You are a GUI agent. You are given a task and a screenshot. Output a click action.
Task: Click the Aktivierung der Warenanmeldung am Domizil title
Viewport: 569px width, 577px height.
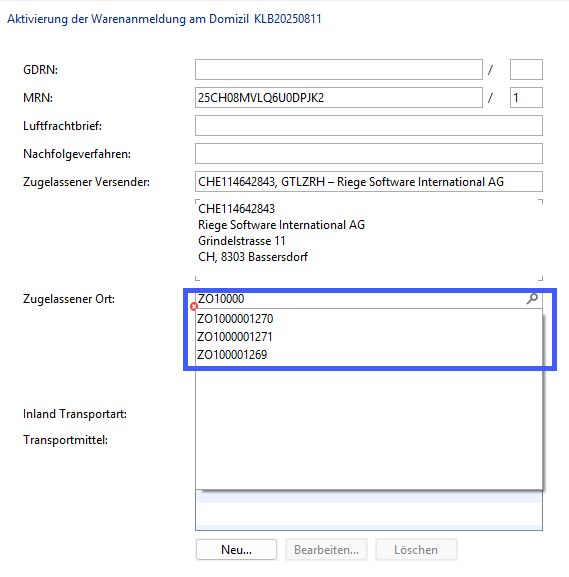[x=128, y=19]
